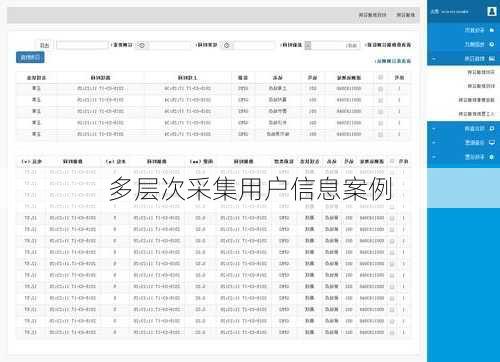Click the round icon of second sidebar menu
The height and width of the screenshot is (362, 500).
[492, 44]
